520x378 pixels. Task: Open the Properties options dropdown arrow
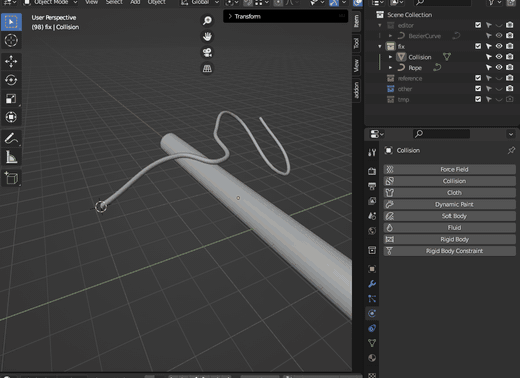pyautogui.click(x=511, y=134)
